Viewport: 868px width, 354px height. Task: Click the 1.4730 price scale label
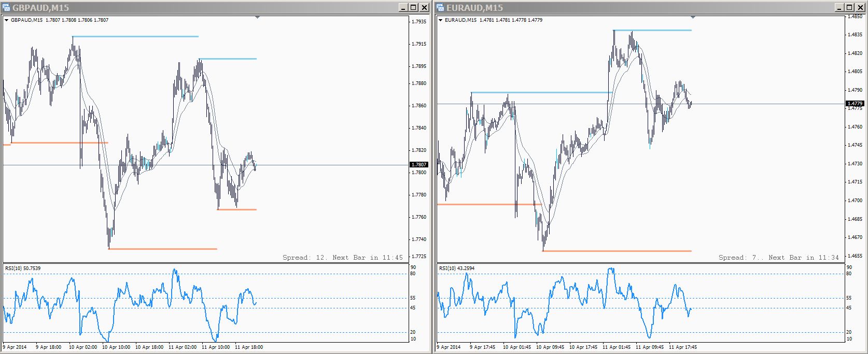[855, 164]
